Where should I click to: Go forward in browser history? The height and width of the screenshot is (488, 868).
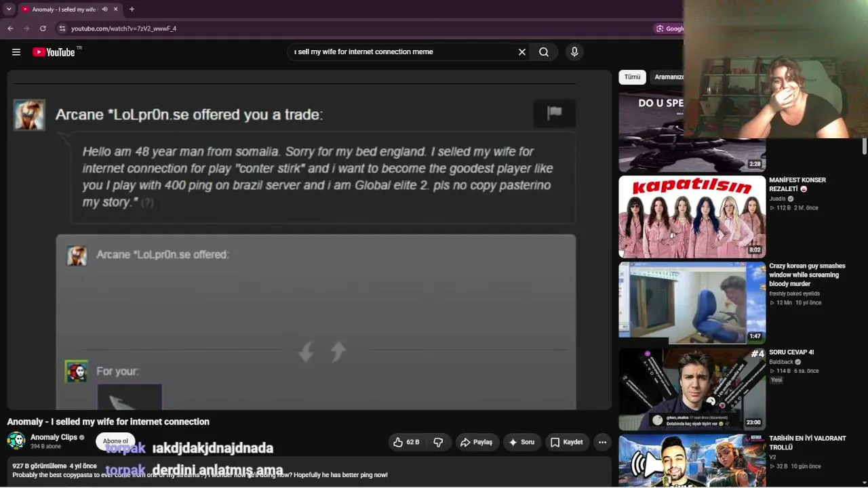(26, 28)
